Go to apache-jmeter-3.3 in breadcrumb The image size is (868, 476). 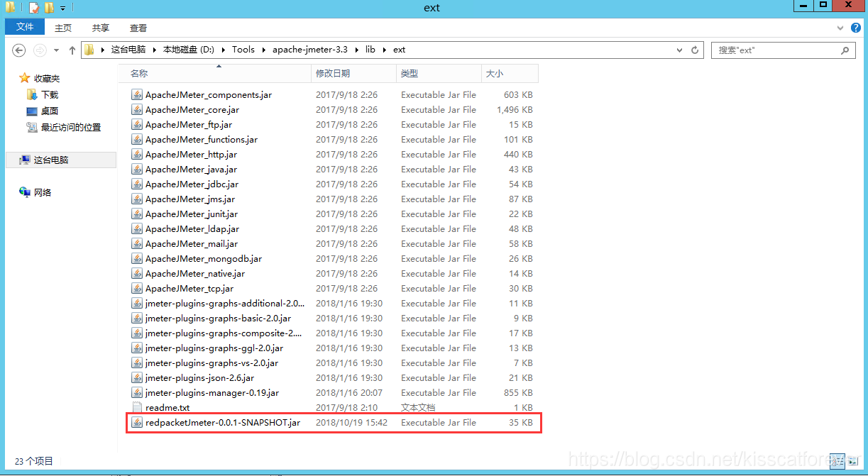point(310,50)
